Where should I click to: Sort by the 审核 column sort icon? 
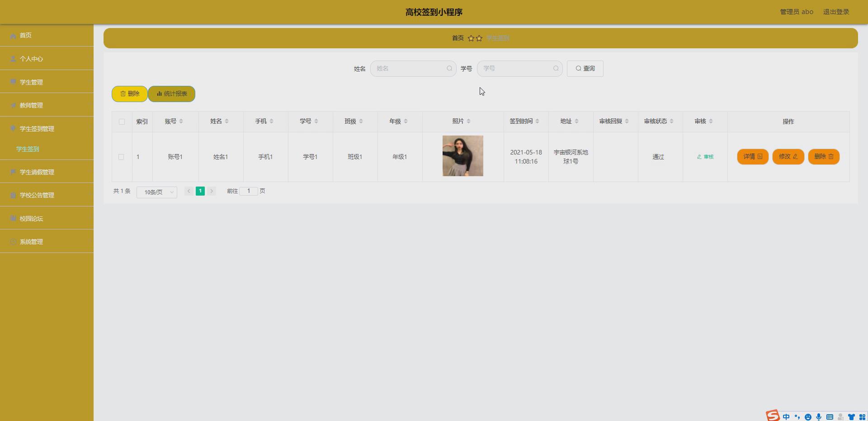[x=711, y=121]
